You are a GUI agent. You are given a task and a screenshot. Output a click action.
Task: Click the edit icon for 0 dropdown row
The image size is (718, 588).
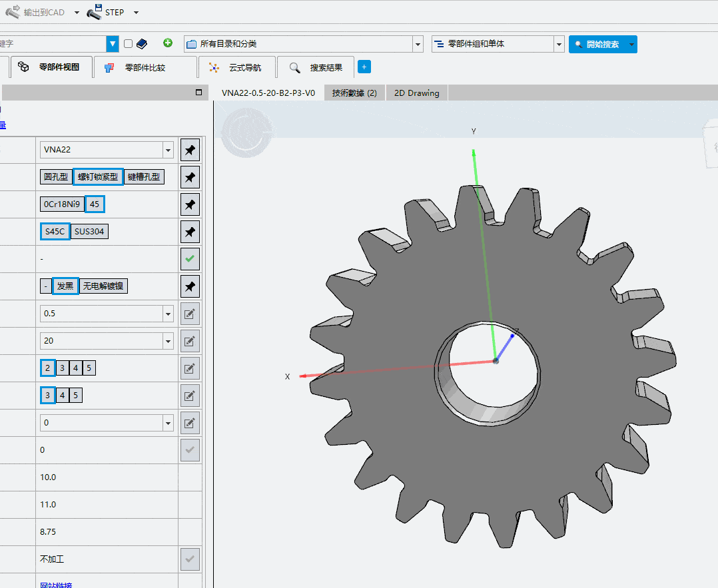190,423
